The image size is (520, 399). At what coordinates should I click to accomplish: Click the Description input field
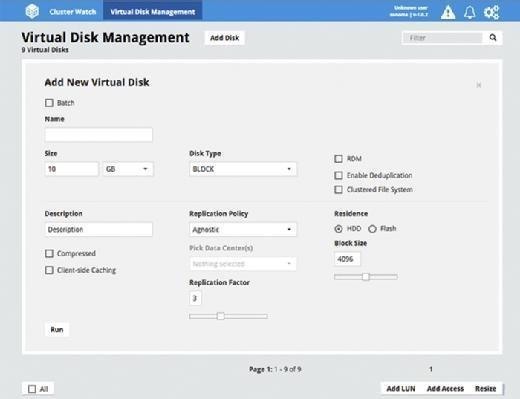99,229
